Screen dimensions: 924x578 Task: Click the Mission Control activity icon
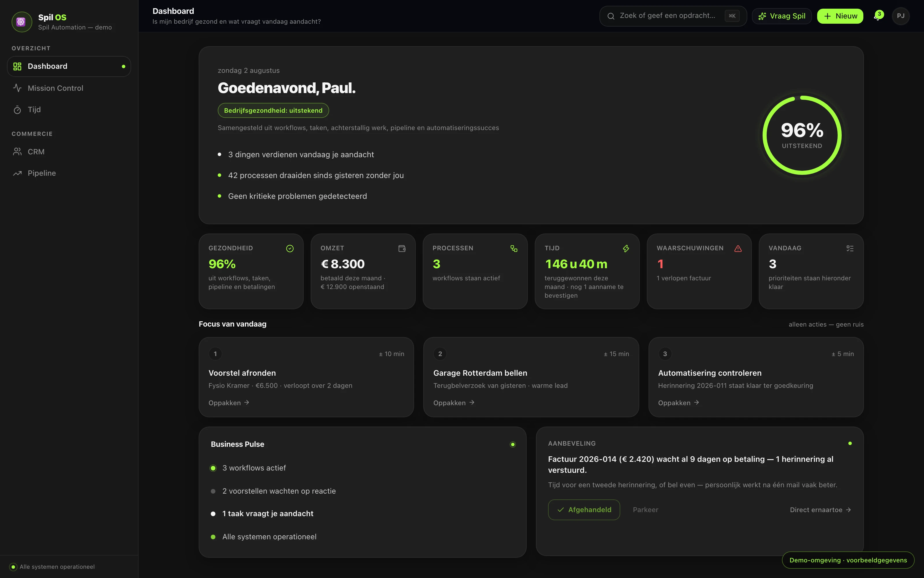click(x=17, y=88)
